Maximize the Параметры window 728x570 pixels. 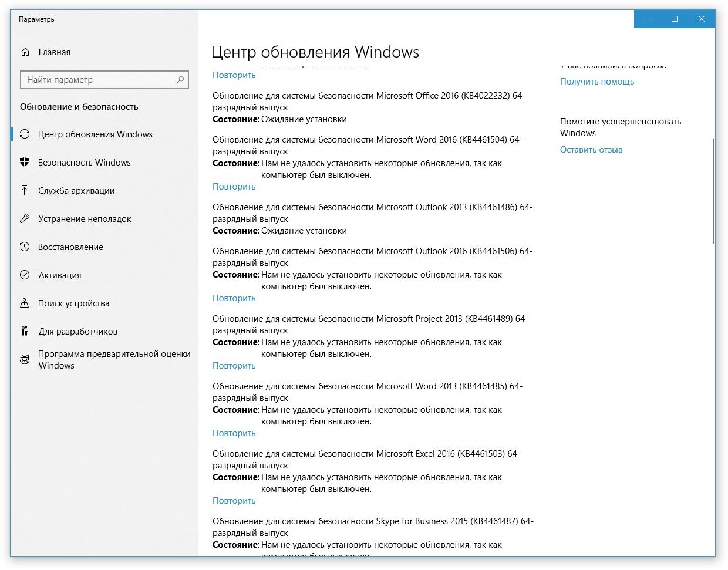(x=675, y=19)
